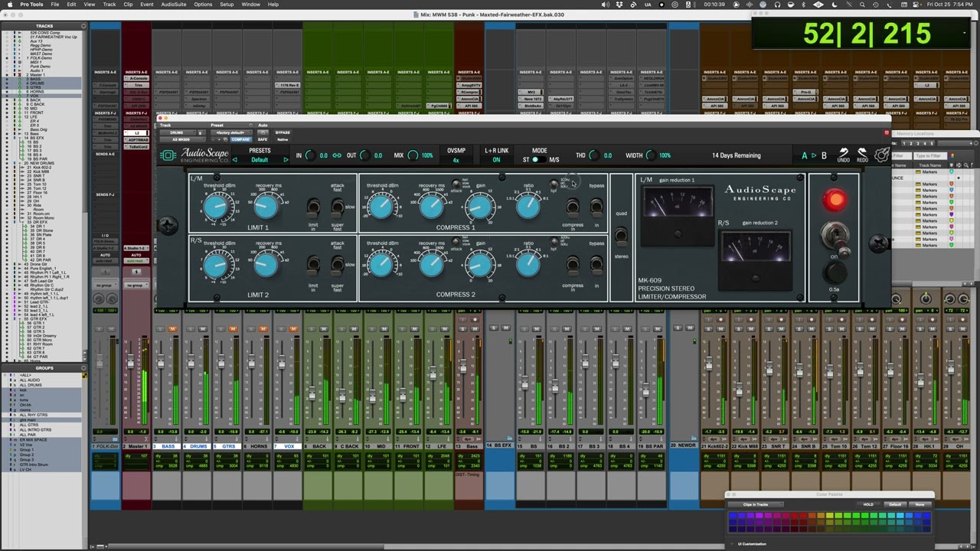Click the 0.5a fuse knob

click(x=835, y=274)
